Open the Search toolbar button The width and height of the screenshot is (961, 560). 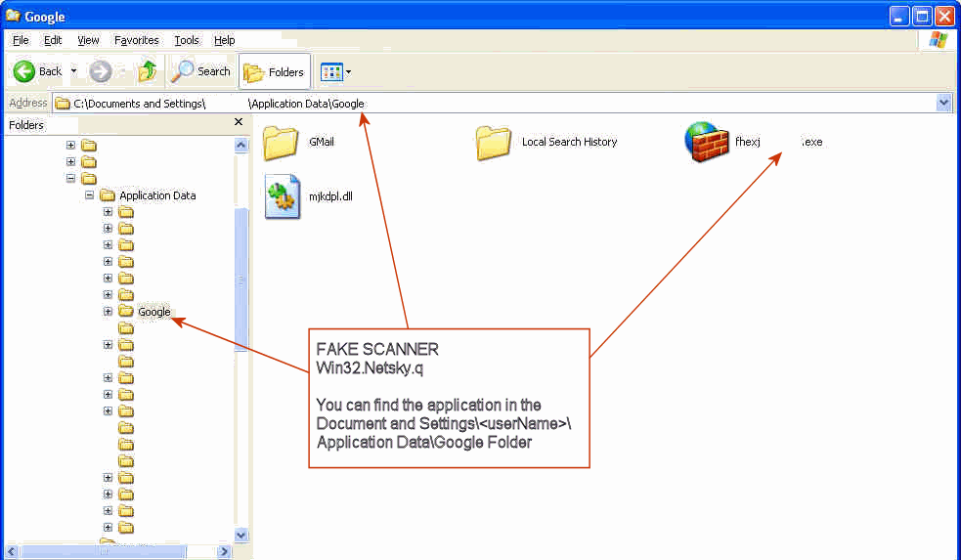click(x=200, y=71)
